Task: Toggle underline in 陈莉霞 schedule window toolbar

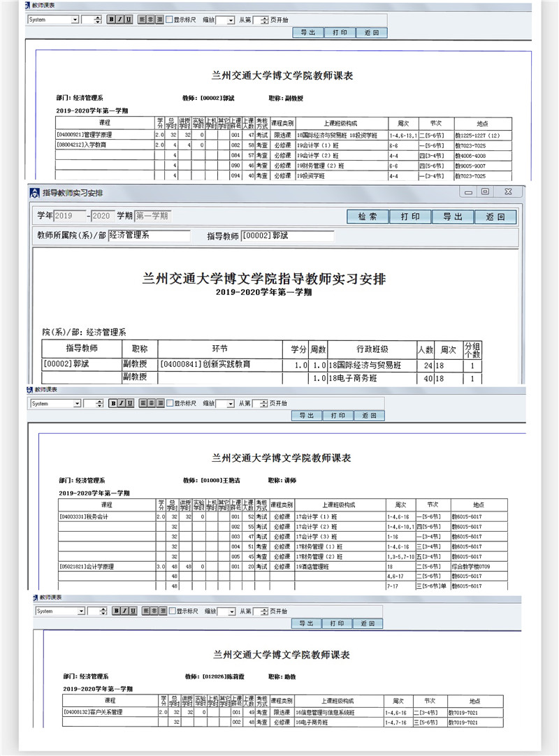Action: pos(133,611)
